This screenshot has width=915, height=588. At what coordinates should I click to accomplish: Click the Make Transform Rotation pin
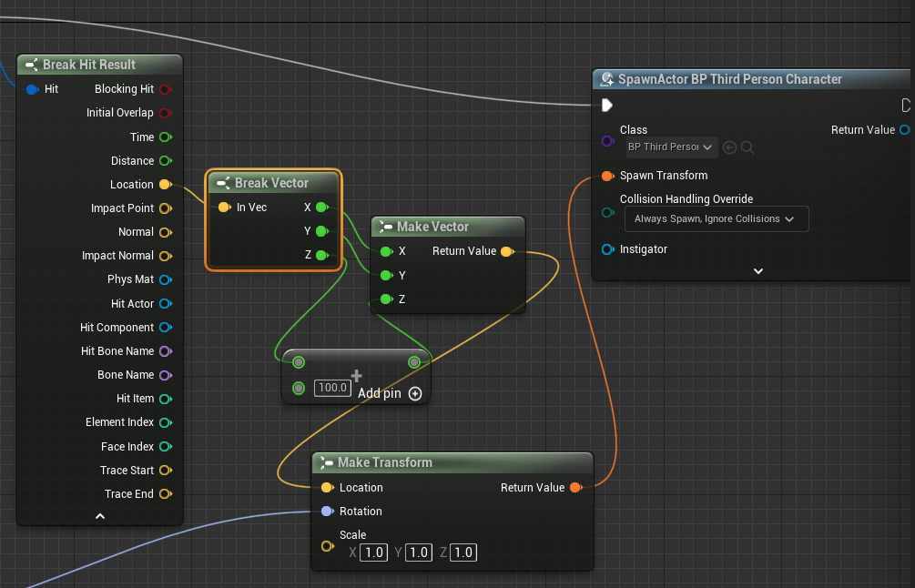[327, 512]
